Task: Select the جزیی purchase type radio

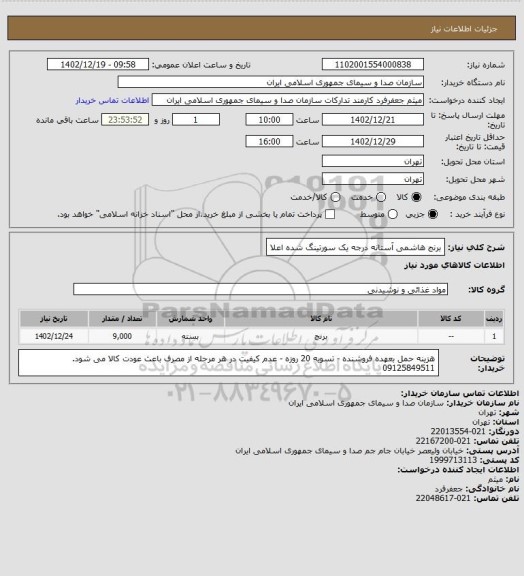Action: (x=433, y=214)
